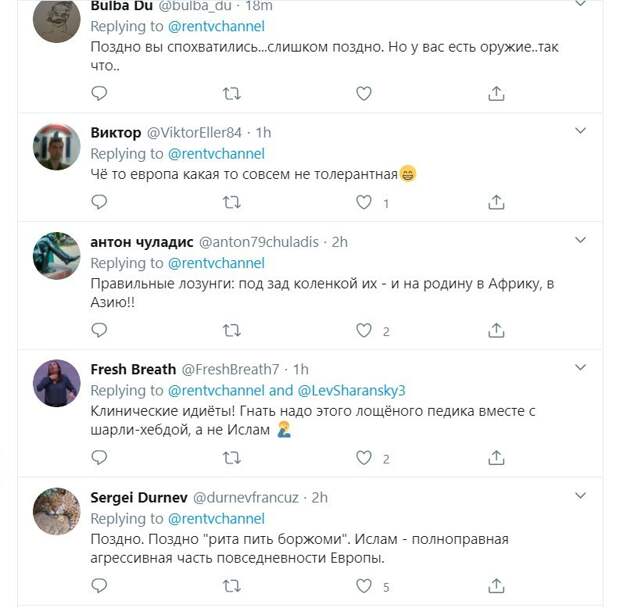The height and width of the screenshot is (608, 620).
Task: Share Fresh Breath's tweet
Action: (x=496, y=459)
